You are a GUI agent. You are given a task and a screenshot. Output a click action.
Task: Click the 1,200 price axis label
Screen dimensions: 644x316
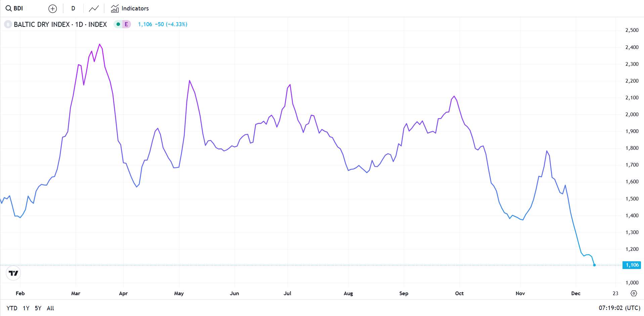632,249
